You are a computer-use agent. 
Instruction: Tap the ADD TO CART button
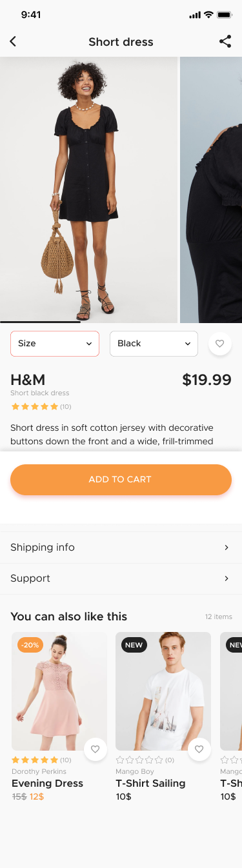(121, 480)
